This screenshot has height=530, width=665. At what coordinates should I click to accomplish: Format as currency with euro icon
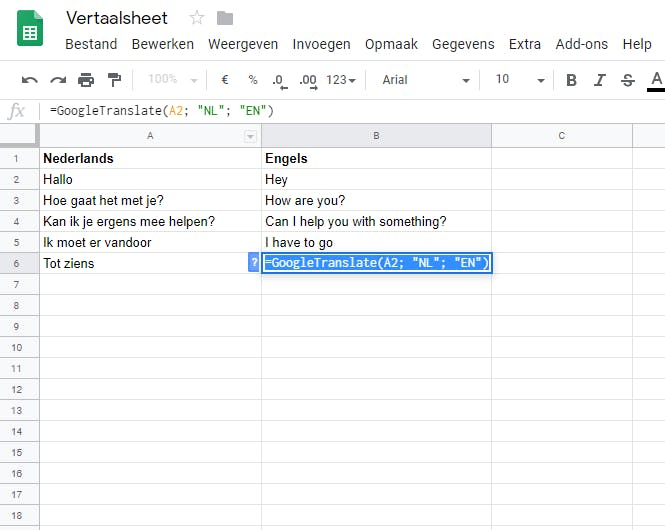pos(225,80)
